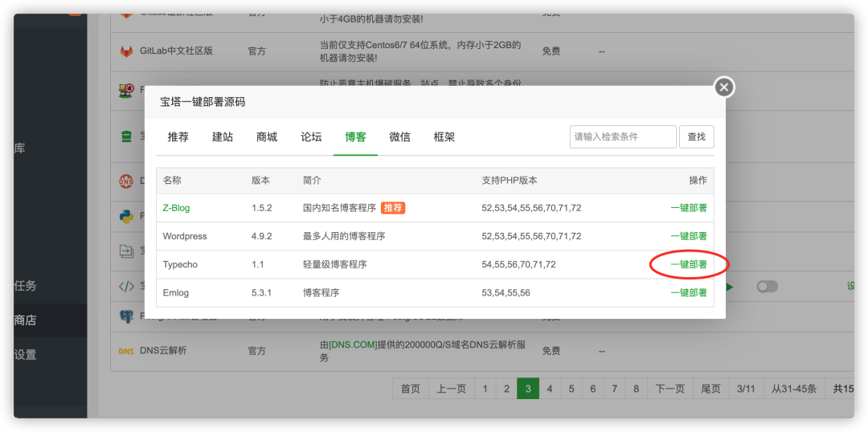The image size is (868, 432).
Task: Jump to 尾页 last page
Action: (x=710, y=389)
